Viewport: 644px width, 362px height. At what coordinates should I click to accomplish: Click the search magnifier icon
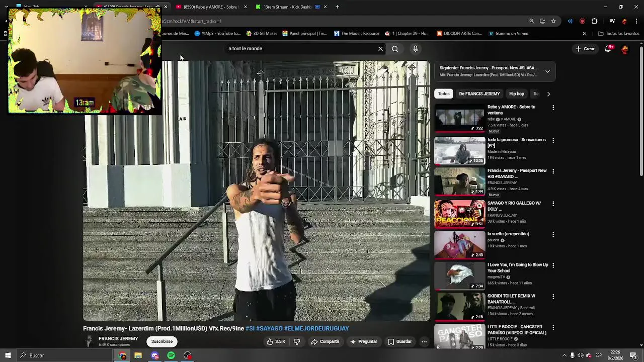(x=395, y=49)
